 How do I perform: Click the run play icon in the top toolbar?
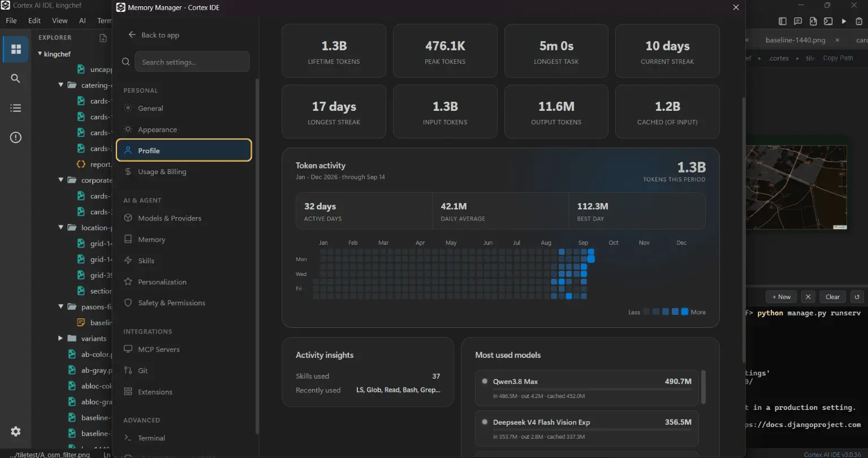pyautogui.click(x=844, y=21)
